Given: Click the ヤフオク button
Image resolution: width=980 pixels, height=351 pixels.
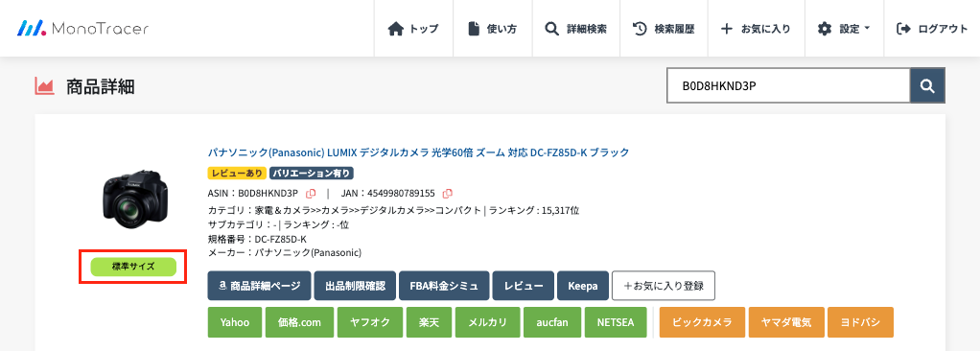Looking at the screenshot, I should click(x=370, y=322).
